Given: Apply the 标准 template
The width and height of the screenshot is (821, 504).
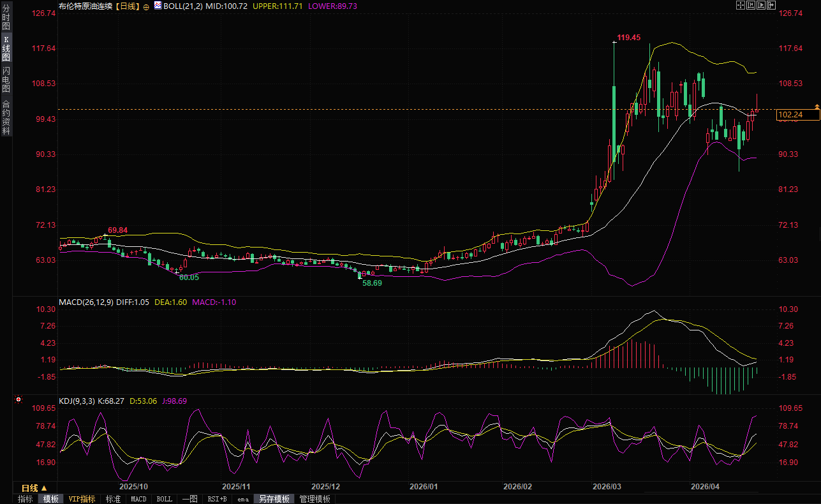Looking at the screenshot, I should point(113,499).
